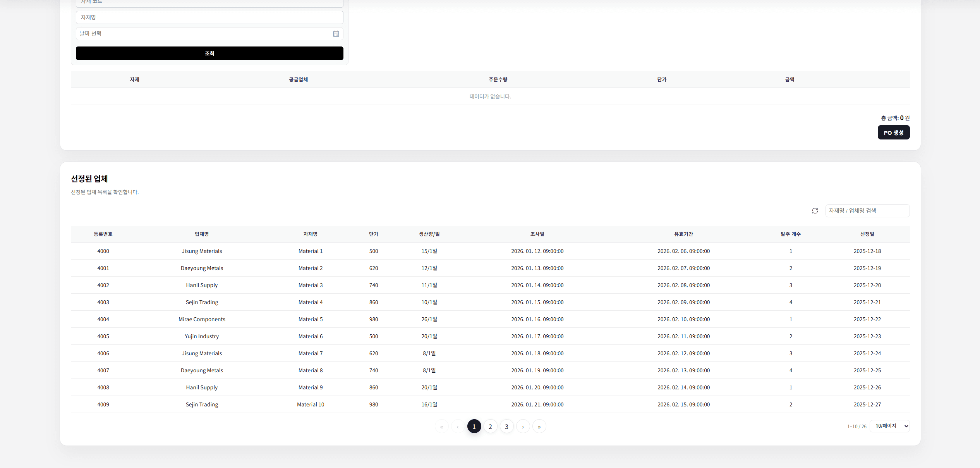Viewport: 980px width, 468px height.
Task: Click the 자재명 / 업체명 검색 search box
Action: click(x=867, y=211)
